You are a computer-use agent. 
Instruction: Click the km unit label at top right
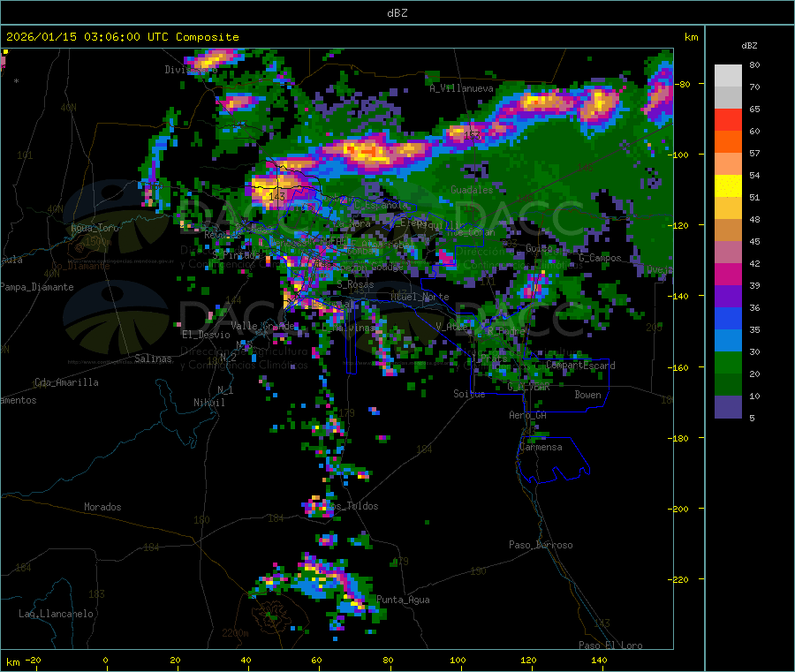[691, 37]
